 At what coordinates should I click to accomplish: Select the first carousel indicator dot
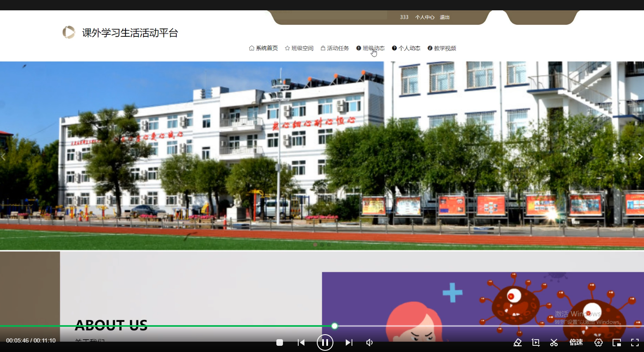click(x=315, y=245)
